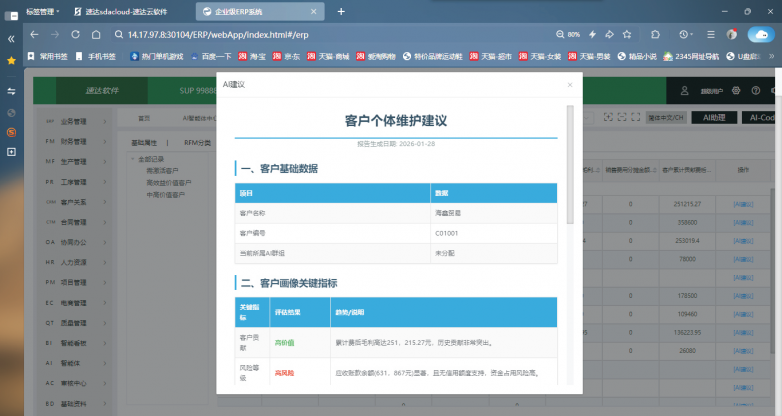Click the first AI建议 link in table
This screenshot has width=782, height=416.
pos(743,204)
